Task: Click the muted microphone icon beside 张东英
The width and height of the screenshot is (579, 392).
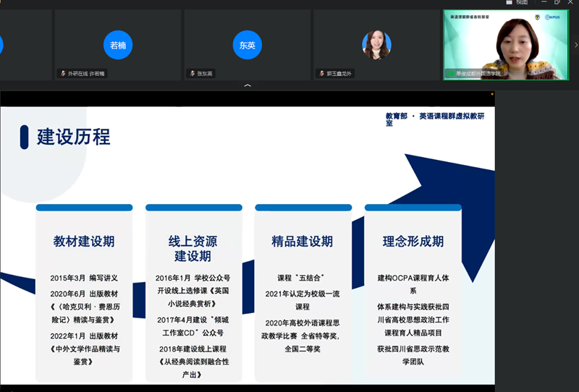Action: [x=193, y=74]
